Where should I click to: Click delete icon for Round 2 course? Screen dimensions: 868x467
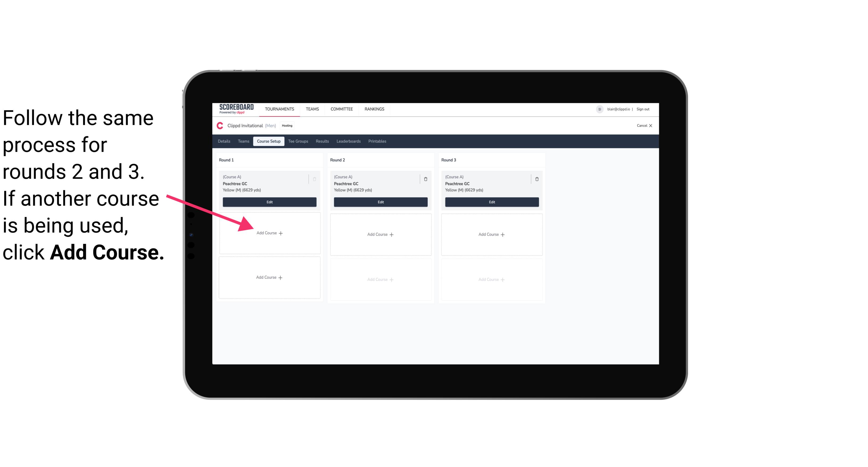tap(425, 178)
